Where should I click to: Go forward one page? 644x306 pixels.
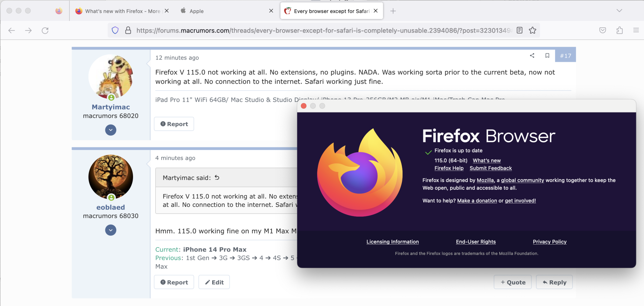[x=28, y=31]
